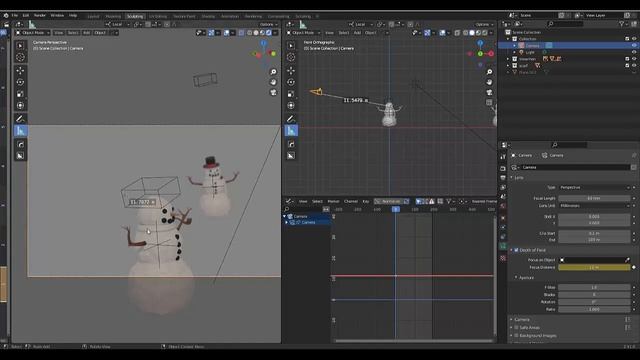The height and width of the screenshot is (360, 640).
Task: Toggle the Background Images checkbox
Action: point(516,336)
